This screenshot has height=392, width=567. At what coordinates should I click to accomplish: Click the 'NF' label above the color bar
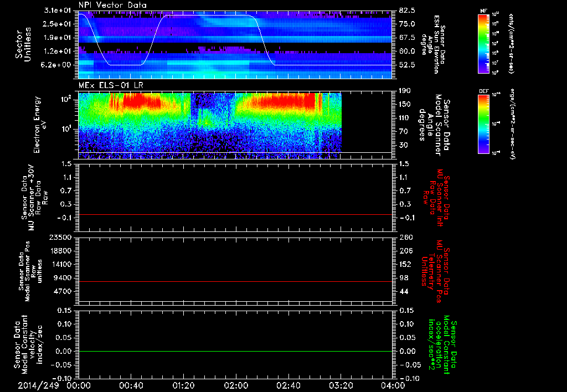(x=484, y=11)
